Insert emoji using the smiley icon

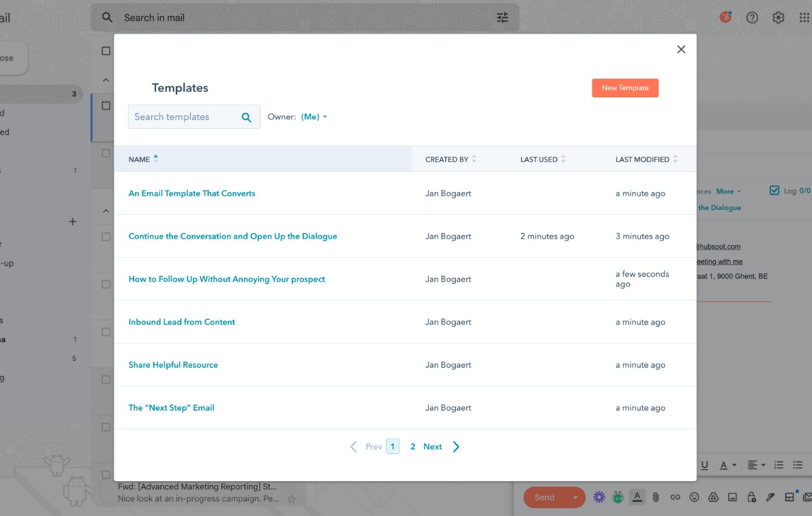[x=694, y=498]
